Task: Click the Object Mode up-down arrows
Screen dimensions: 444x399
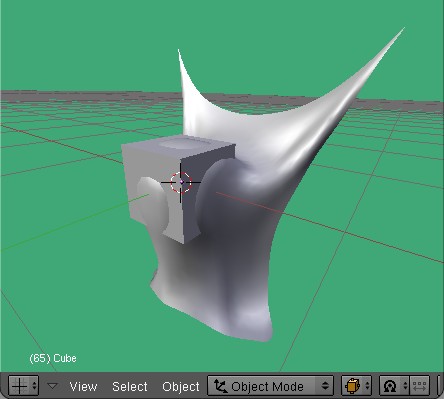Action: click(x=325, y=386)
